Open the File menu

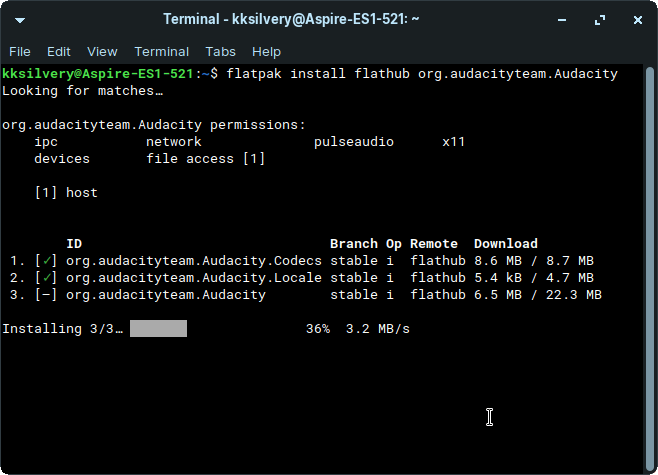(20, 52)
